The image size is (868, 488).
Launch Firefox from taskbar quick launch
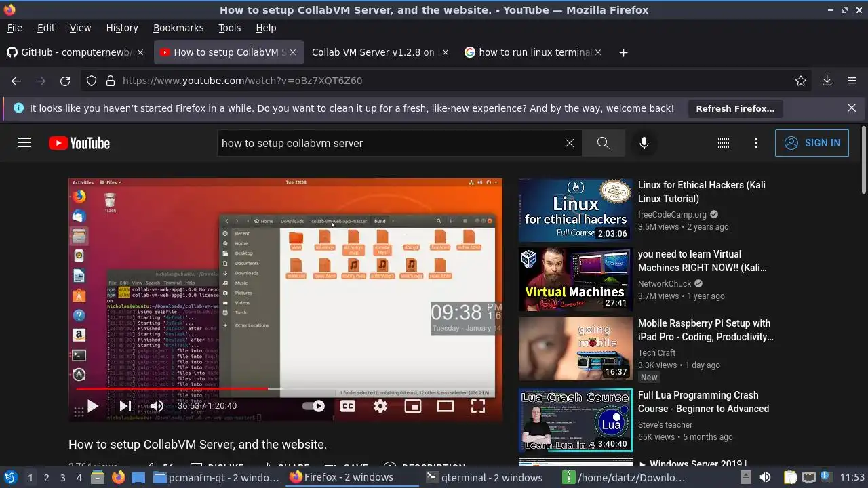click(x=118, y=478)
